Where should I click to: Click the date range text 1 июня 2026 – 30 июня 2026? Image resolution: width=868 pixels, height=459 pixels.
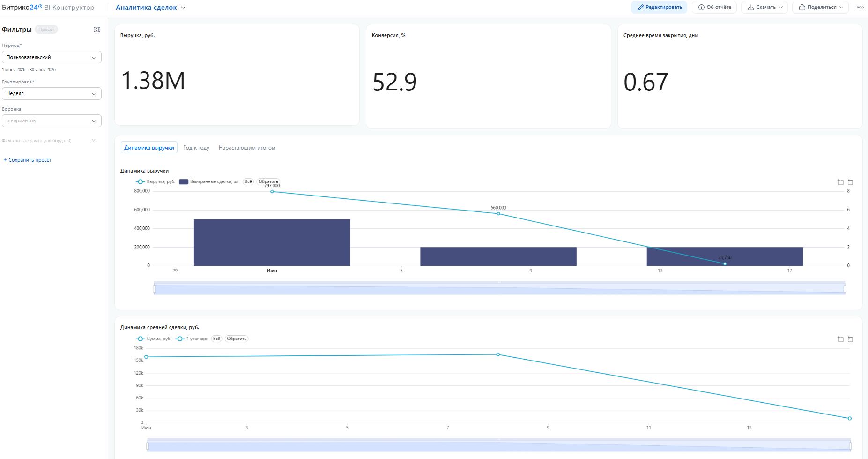29,70
